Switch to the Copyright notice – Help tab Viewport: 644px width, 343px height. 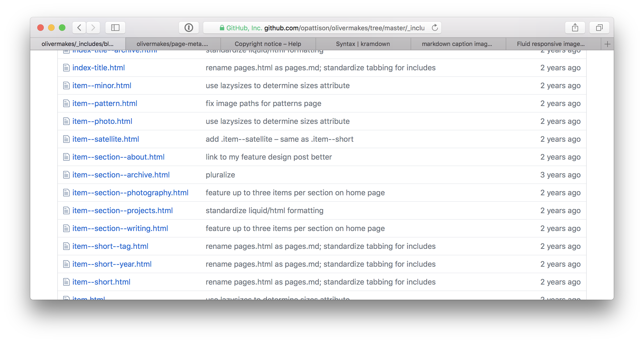[x=268, y=44]
